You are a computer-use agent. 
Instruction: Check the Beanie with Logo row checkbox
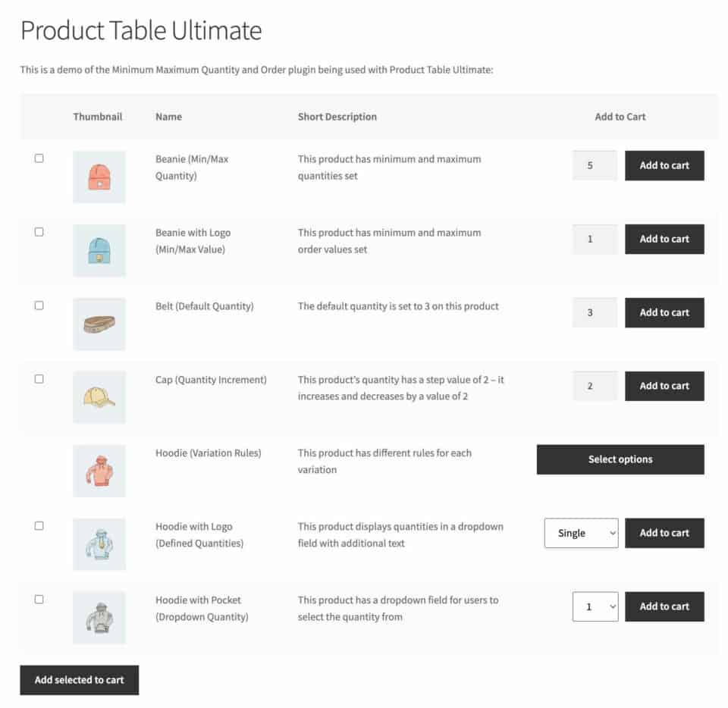point(39,232)
